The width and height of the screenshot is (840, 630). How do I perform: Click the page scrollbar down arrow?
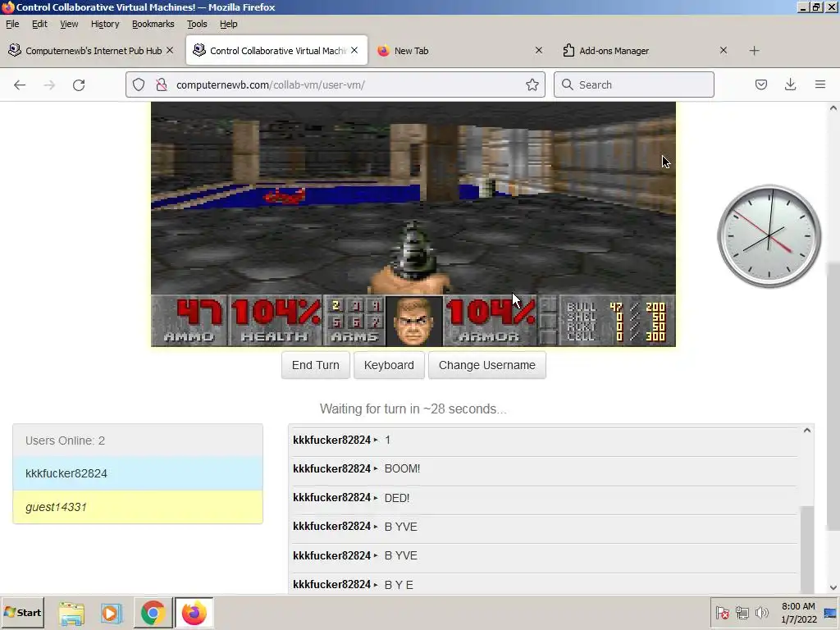833,587
